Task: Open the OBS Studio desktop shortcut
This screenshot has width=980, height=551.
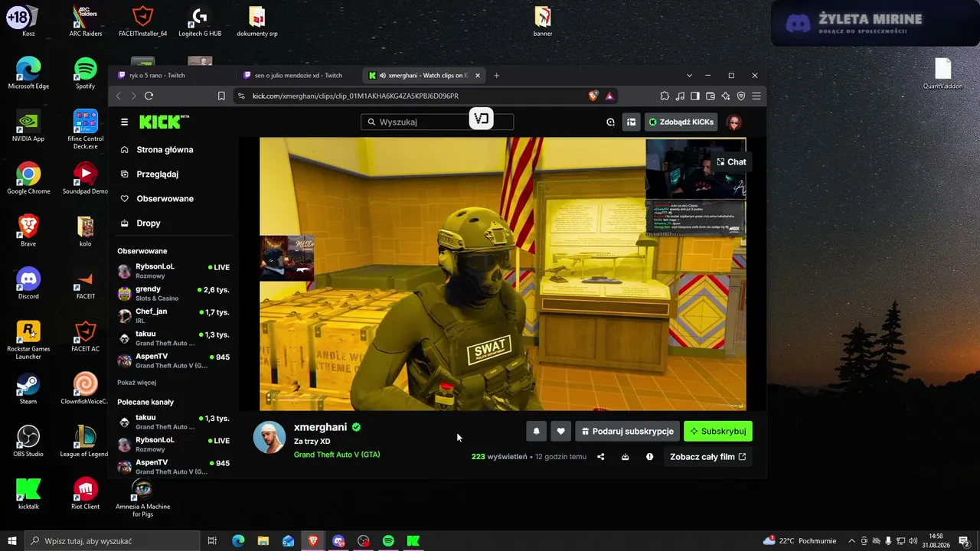Action: [x=28, y=442]
